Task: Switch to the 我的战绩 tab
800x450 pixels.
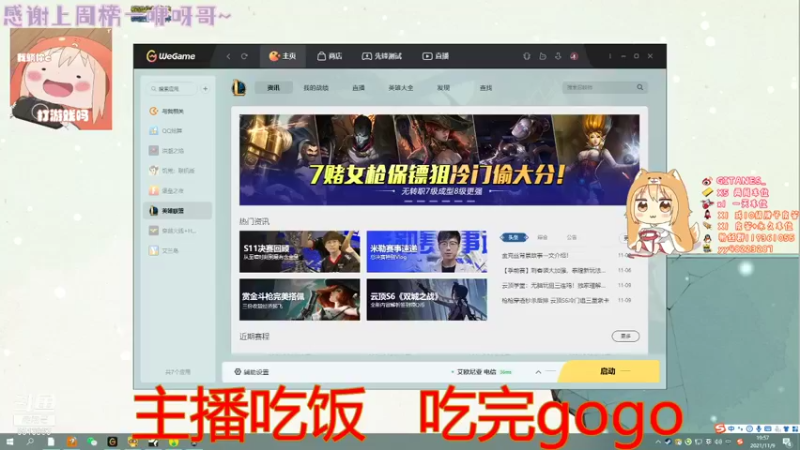Action: [316, 88]
